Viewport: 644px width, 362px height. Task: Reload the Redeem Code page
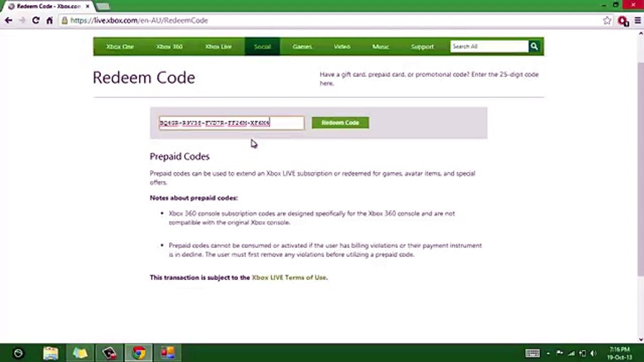tap(36, 21)
